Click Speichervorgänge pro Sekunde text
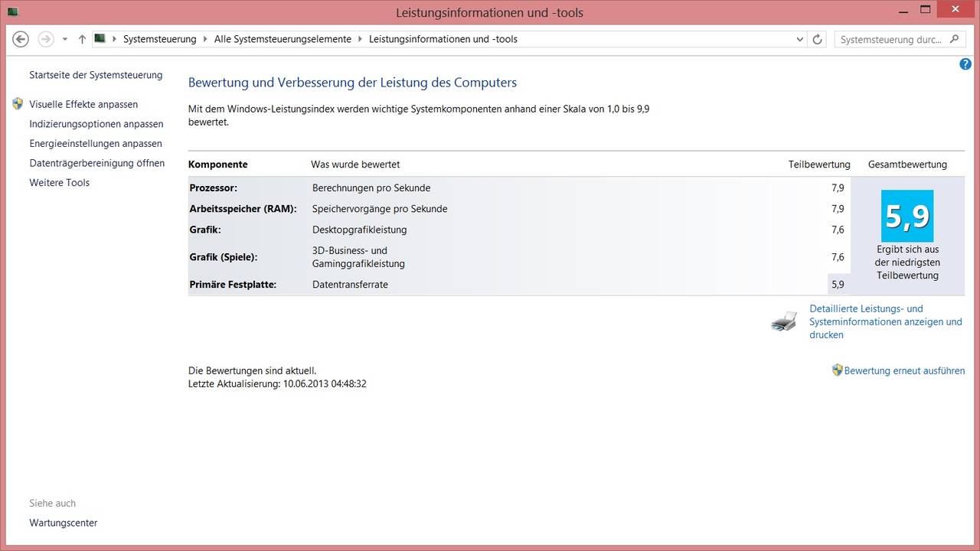Viewport: 980px width, 551px height. pos(380,209)
